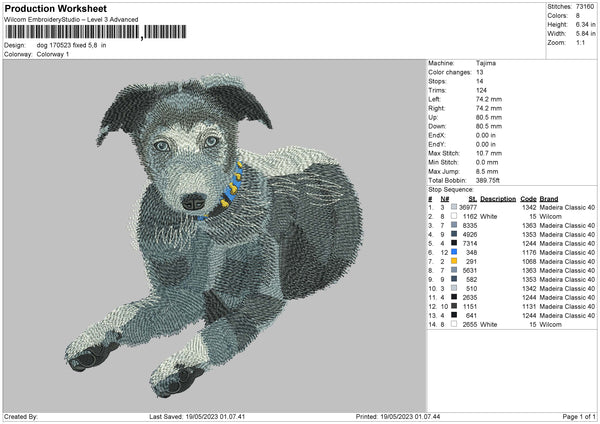600x424 pixels.
Task: Click the blue thread swatch in stop 6
Action: click(x=455, y=252)
